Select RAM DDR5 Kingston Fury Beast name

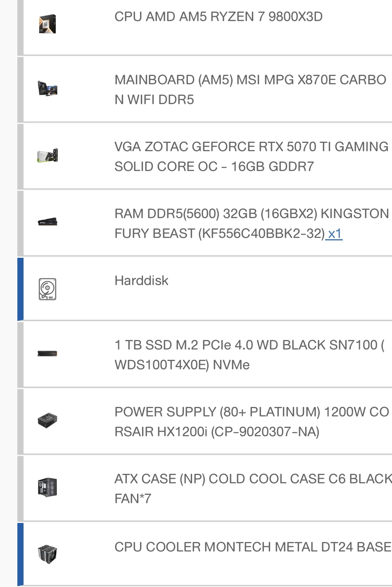252,223
